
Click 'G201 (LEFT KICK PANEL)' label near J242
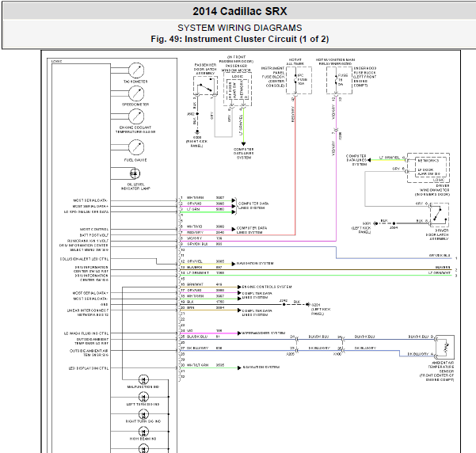(x=321, y=310)
